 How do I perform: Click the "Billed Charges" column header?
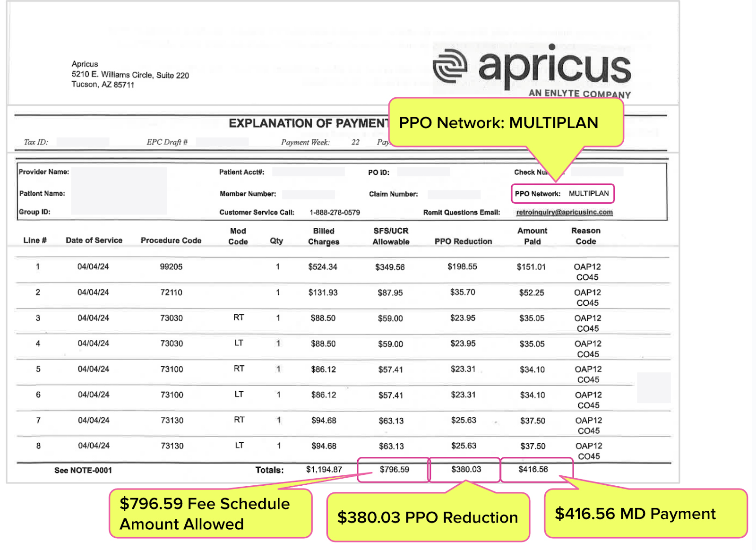(x=324, y=236)
